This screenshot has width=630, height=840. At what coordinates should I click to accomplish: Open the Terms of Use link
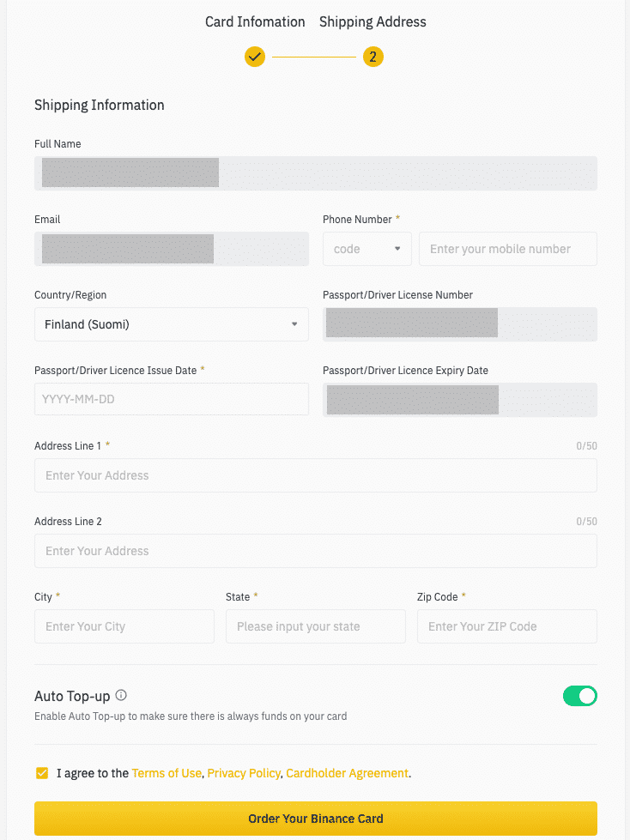tap(167, 774)
